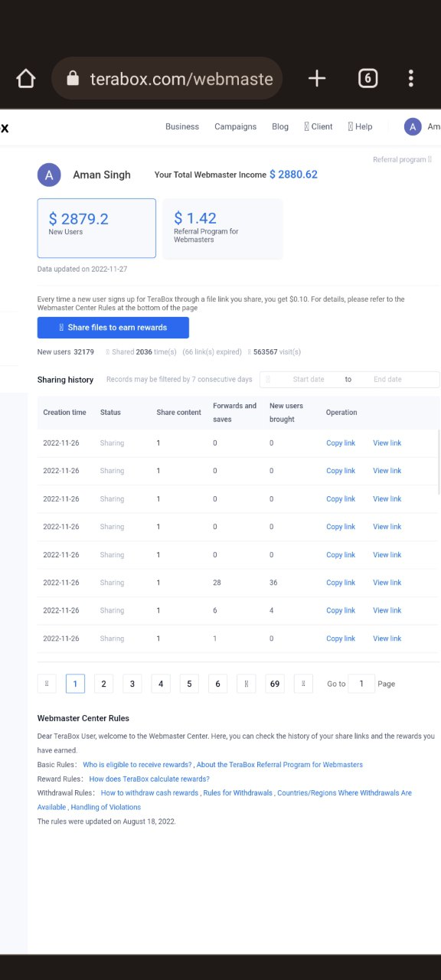
Task: Copy link for the row with 6 forwards
Action: click(341, 611)
